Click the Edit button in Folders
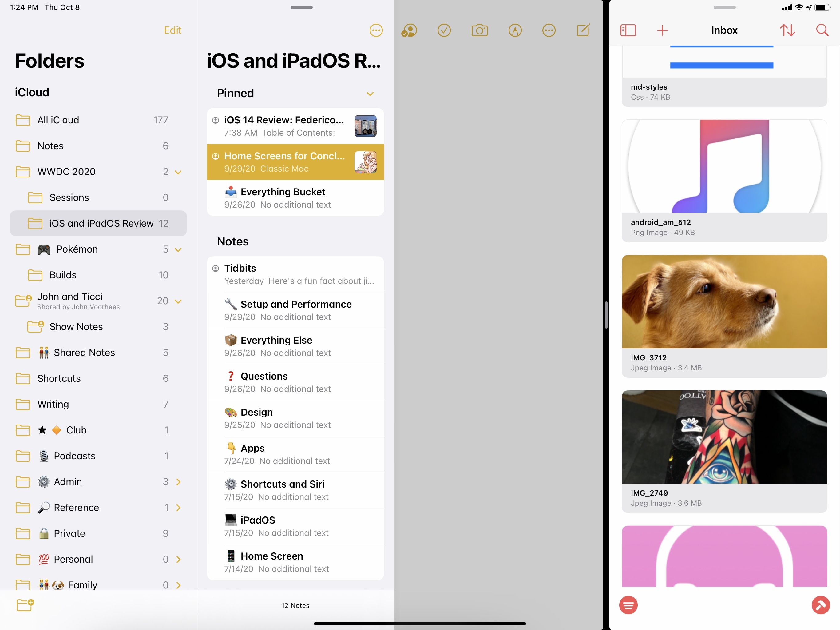This screenshot has width=840, height=630. tap(172, 30)
